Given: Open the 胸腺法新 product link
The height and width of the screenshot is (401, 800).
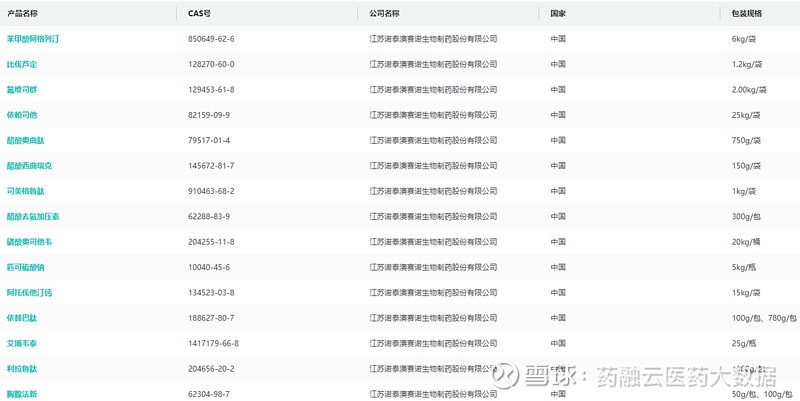Looking at the screenshot, I should point(22,394).
